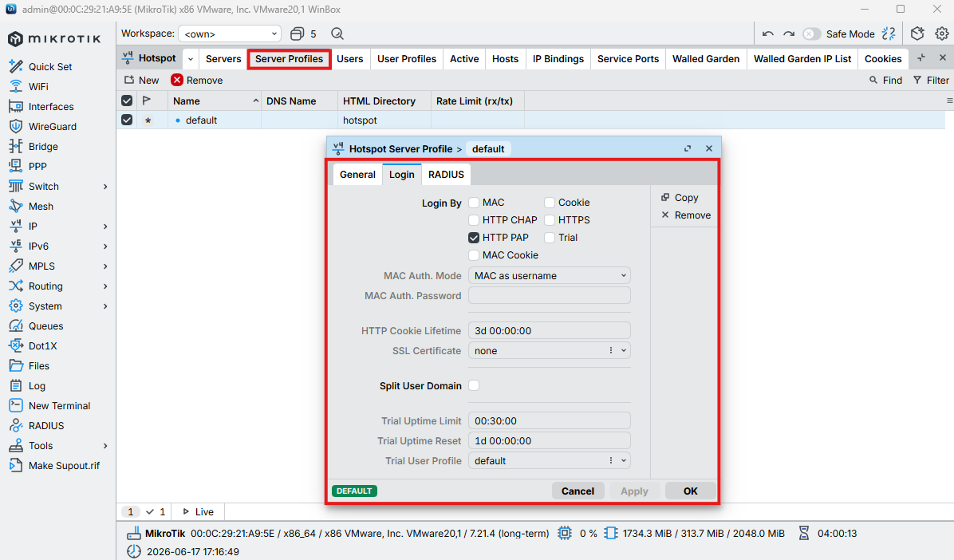The height and width of the screenshot is (560, 954).
Task: Click the Trial Uptime Limit field
Action: 550,420
